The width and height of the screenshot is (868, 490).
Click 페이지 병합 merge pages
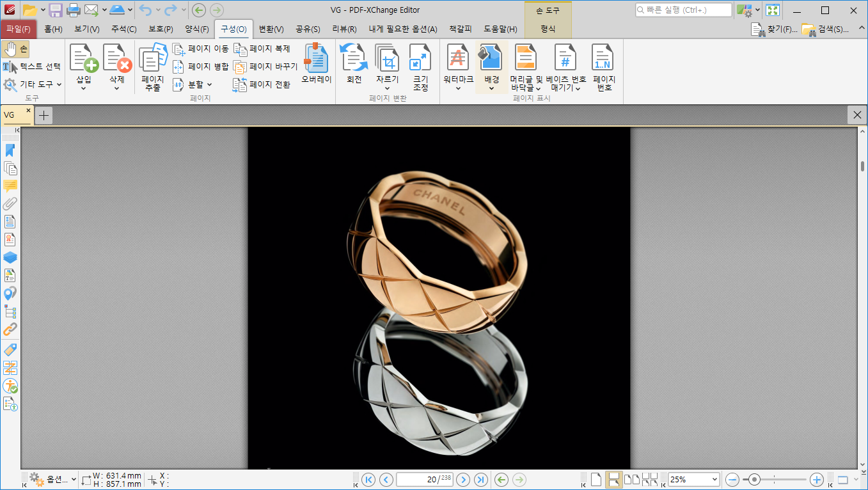[200, 66]
